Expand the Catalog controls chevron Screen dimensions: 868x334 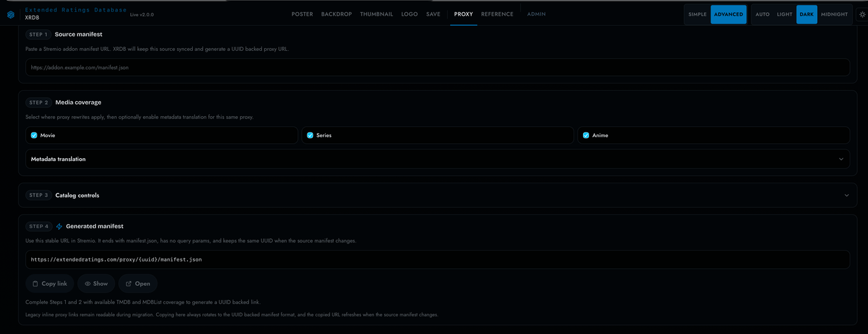(846, 195)
